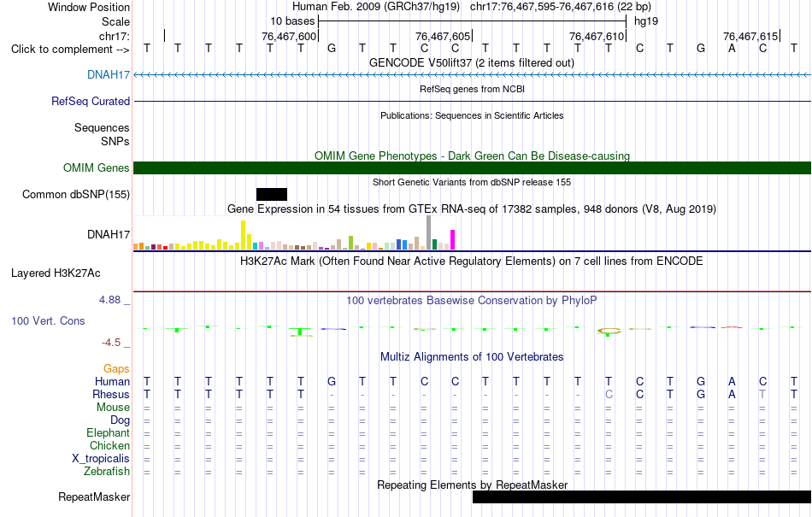Select the X_tropicalis alignment row label
Screen dimensions: 812x517
(101, 459)
